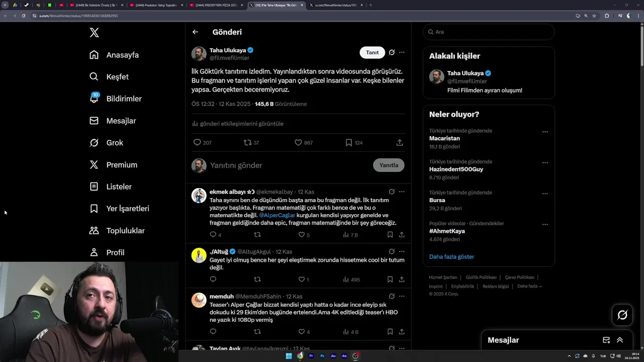644x362 pixels.
Task: Bookmark ./Altuğ's comment
Action: (390, 280)
